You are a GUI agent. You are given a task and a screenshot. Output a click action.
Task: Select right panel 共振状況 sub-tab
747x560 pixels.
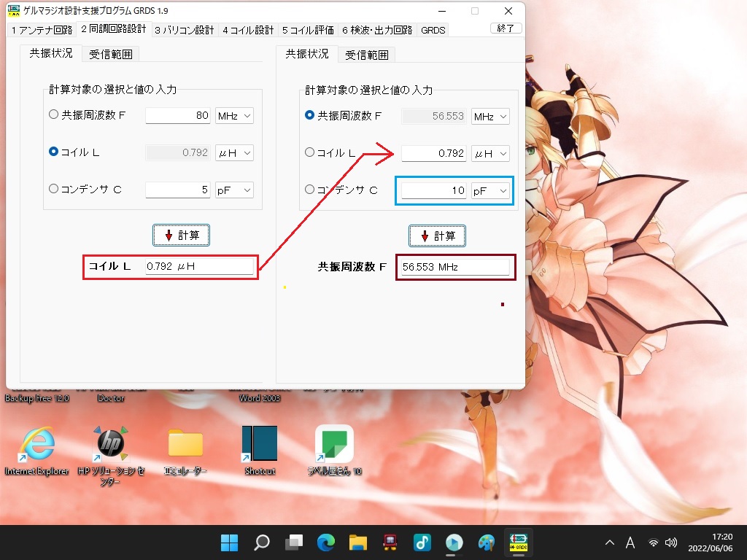307,54
